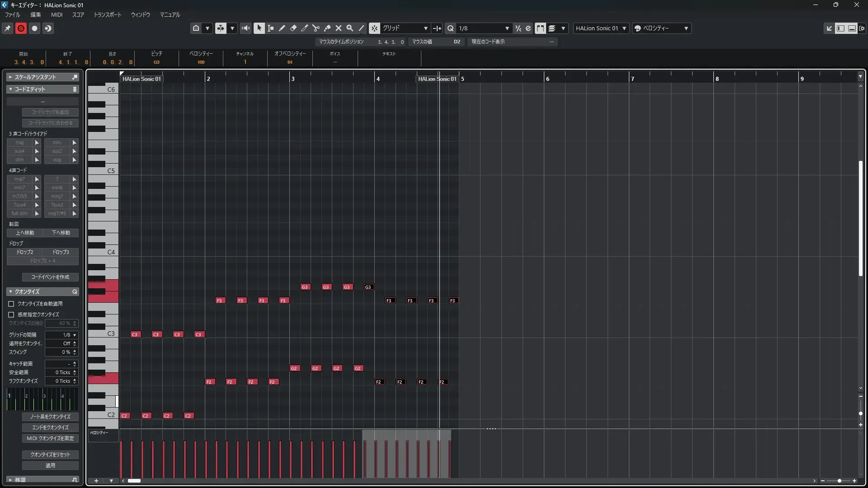Open the トランスポート menu
Screen dimensions: 868x488
click(x=107, y=14)
